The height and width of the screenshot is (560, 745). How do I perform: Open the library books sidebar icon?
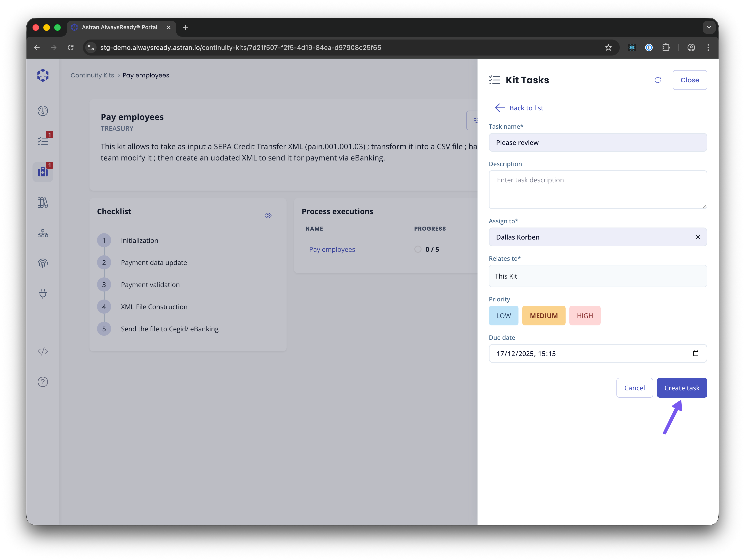coord(43,203)
